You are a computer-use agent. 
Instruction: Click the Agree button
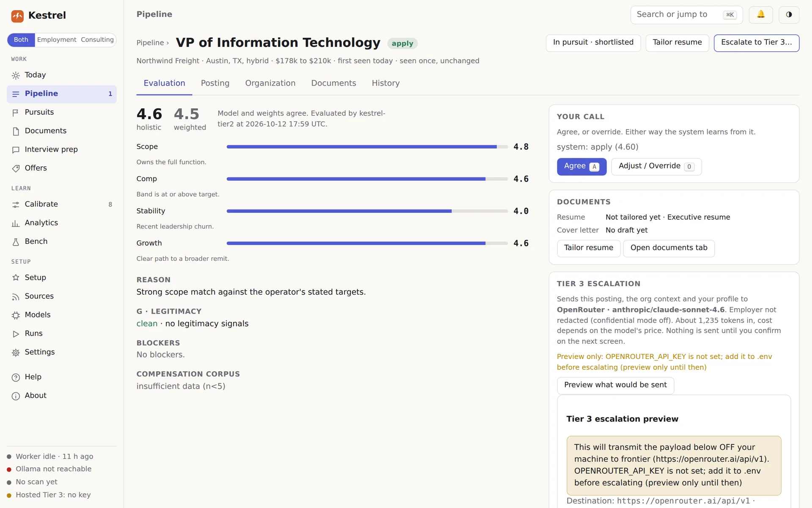pos(582,166)
